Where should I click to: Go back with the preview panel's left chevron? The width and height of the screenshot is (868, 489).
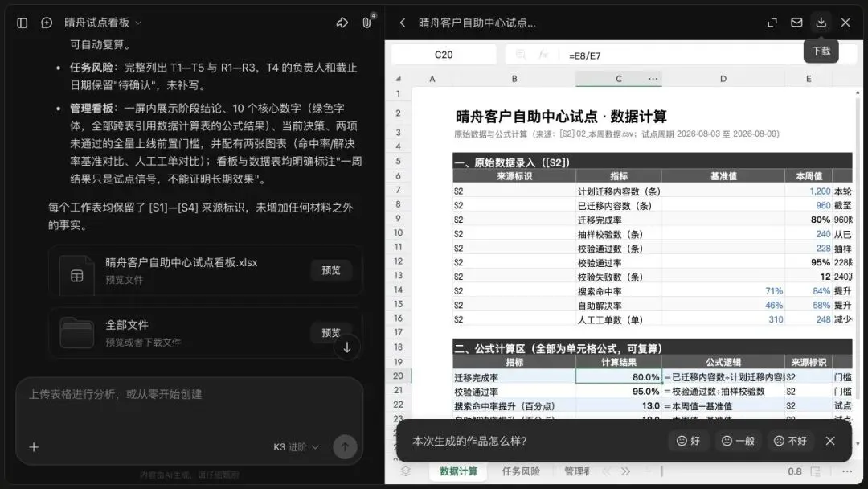pos(403,23)
